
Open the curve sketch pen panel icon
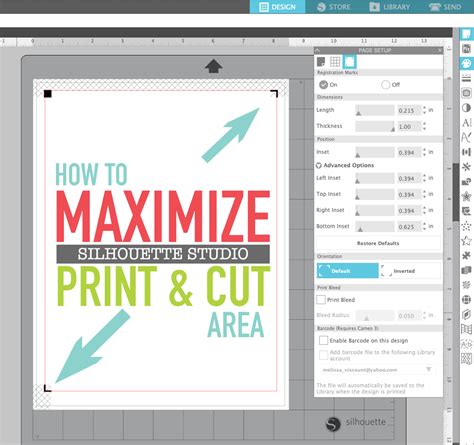[467, 137]
